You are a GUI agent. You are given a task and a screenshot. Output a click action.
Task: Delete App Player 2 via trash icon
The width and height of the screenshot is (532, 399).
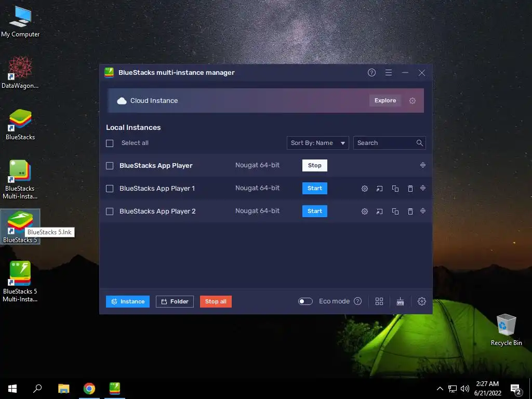[410, 211]
